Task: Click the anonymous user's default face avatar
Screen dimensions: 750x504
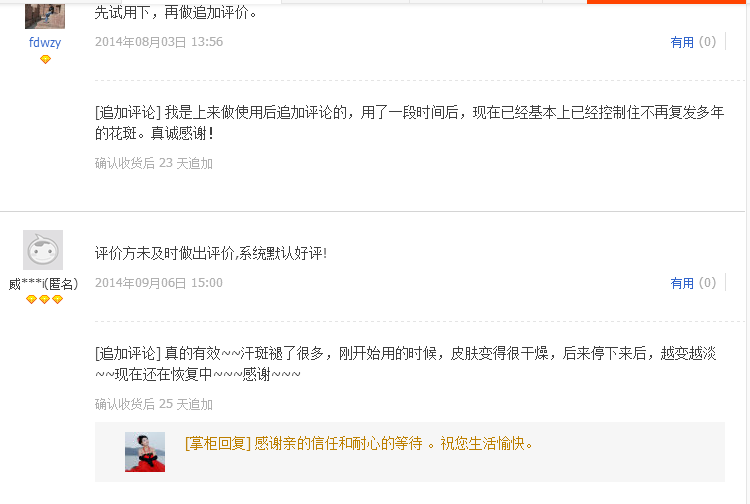Action: point(43,250)
